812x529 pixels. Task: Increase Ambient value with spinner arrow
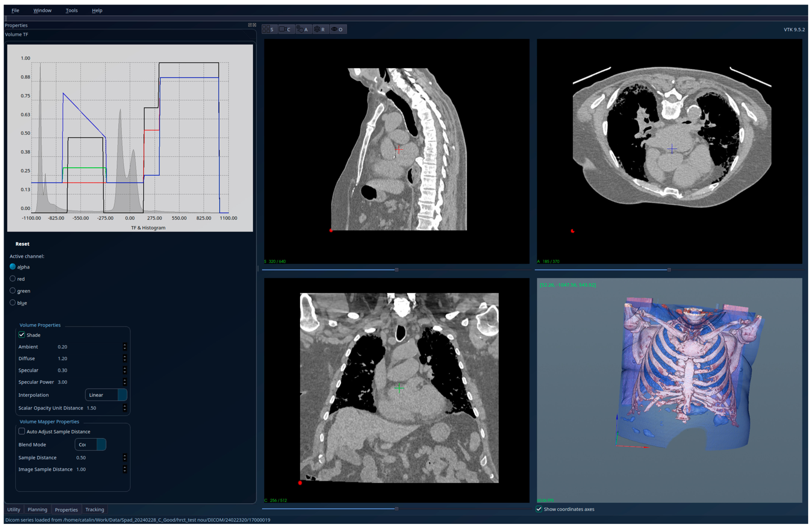[124, 345]
